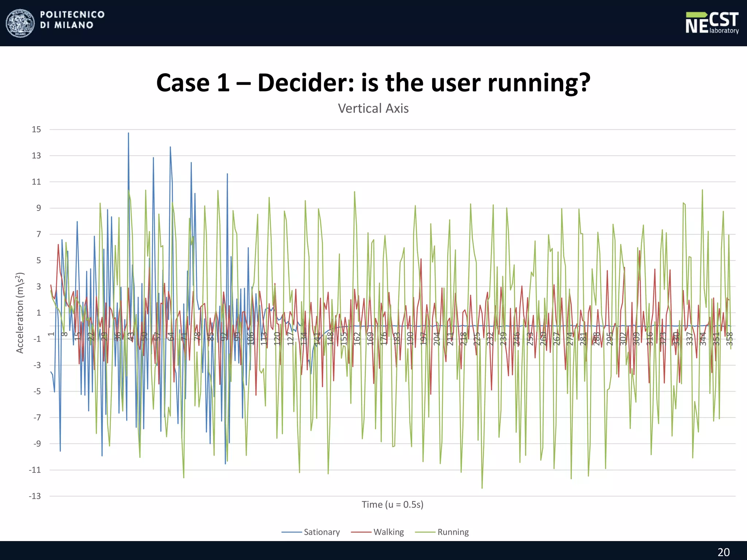Image resolution: width=747 pixels, height=560 pixels.
Task: Select the Sationary legend label
Action: [x=322, y=532]
